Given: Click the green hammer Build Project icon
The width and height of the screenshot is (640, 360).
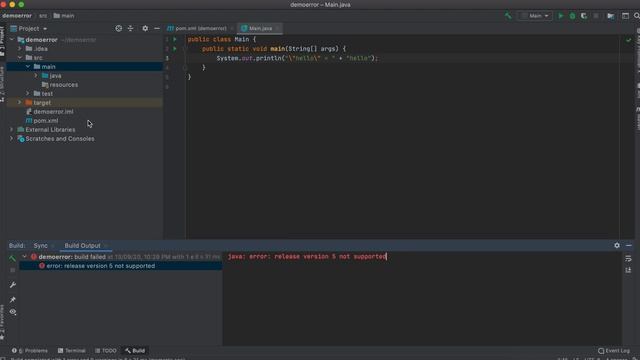Looking at the screenshot, I should 508,16.
